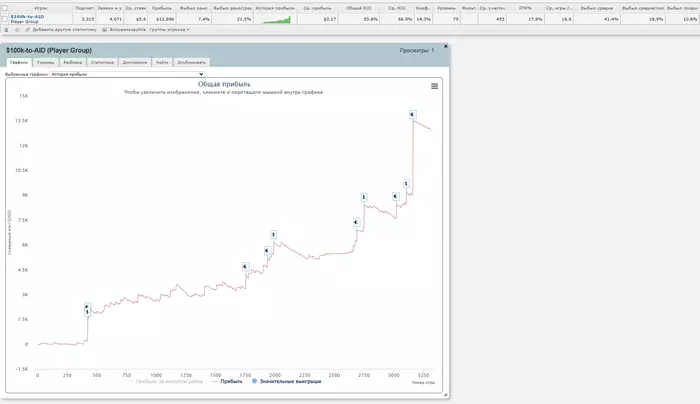The image size is (700, 404).
Task: Open the История прибыли chart selector dropdown
Action: [127, 74]
